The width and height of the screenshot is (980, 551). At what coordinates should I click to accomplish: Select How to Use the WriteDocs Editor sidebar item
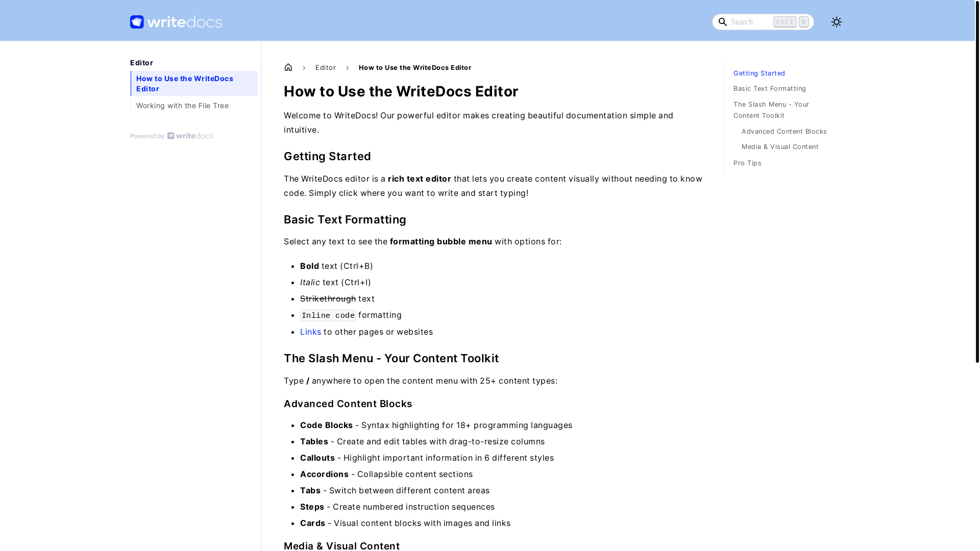(194, 83)
